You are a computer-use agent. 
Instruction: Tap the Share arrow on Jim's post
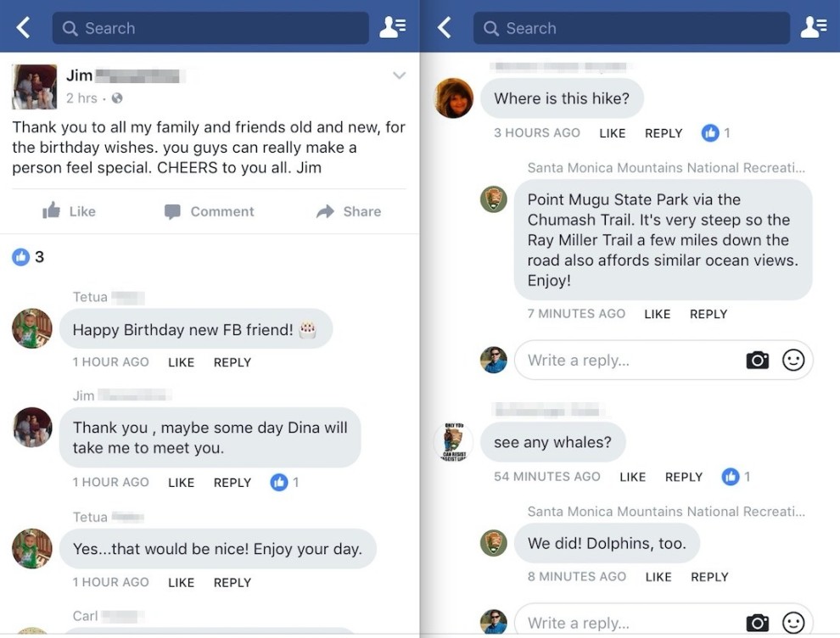(349, 211)
